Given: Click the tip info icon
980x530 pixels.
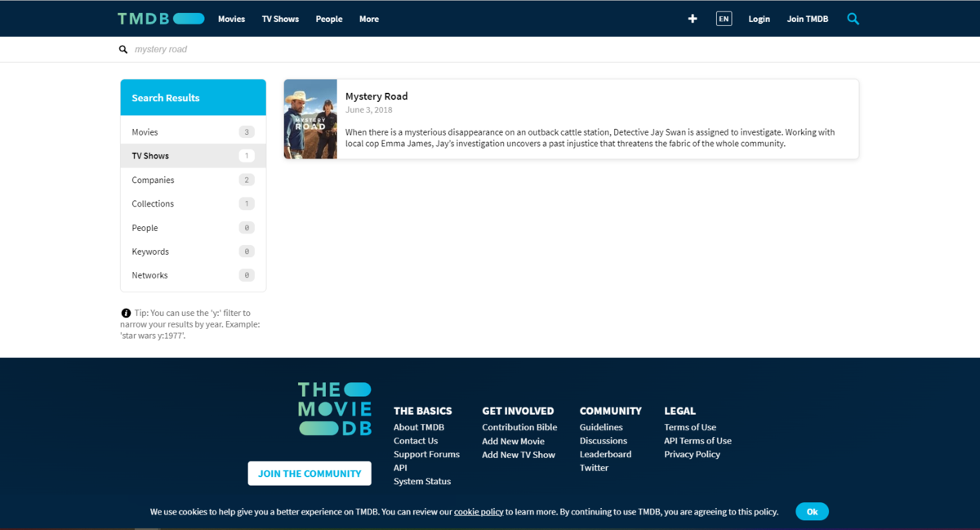Looking at the screenshot, I should 126,313.
